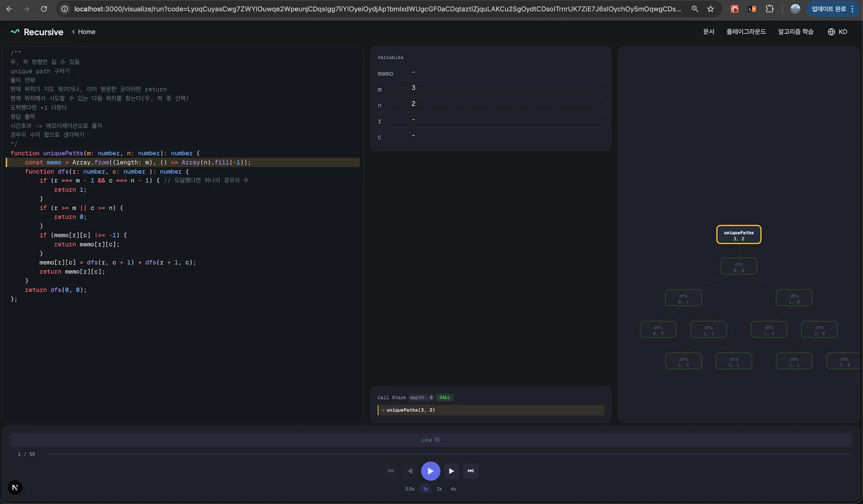Skip to the end of the visualization
This screenshot has height=504, width=863.
point(470,471)
